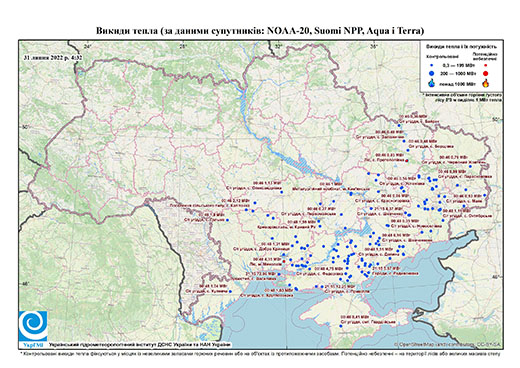
Task: Click the OpenStreetMap contributors attribution
Action: point(448,344)
